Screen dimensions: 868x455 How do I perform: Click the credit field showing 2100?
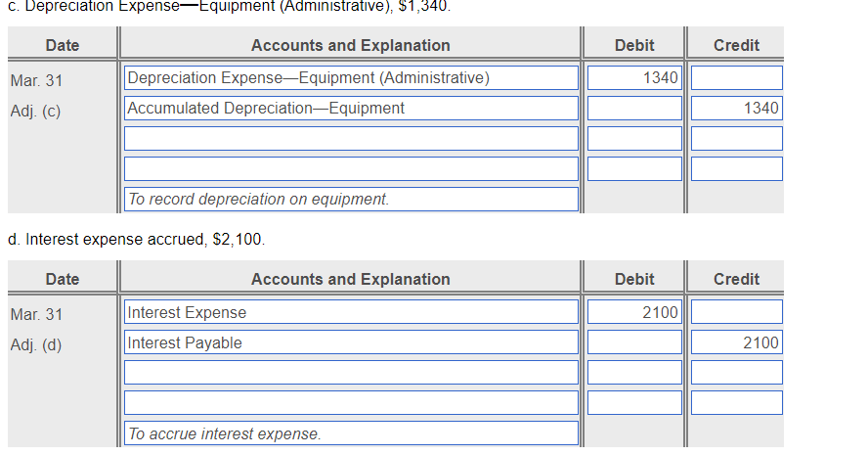tap(737, 342)
